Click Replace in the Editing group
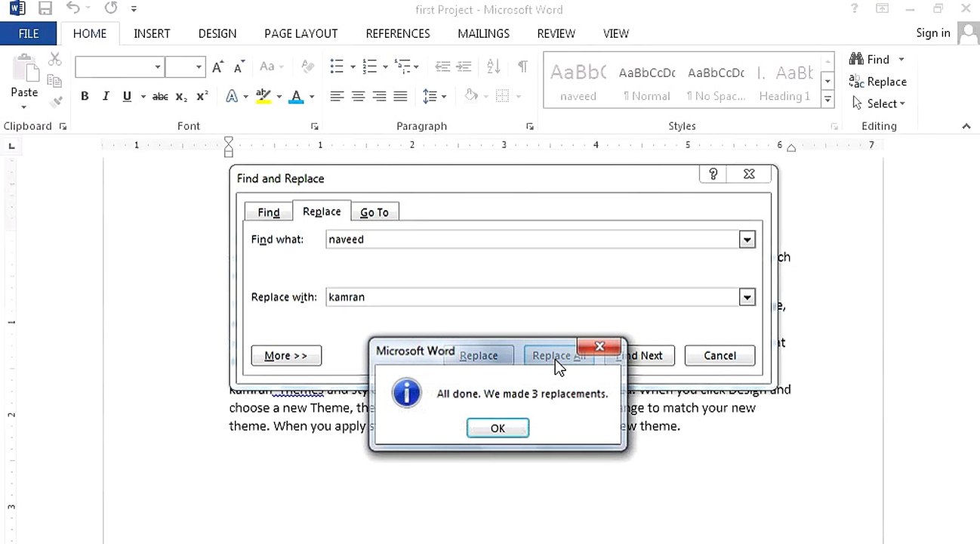 pyautogui.click(x=877, y=81)
